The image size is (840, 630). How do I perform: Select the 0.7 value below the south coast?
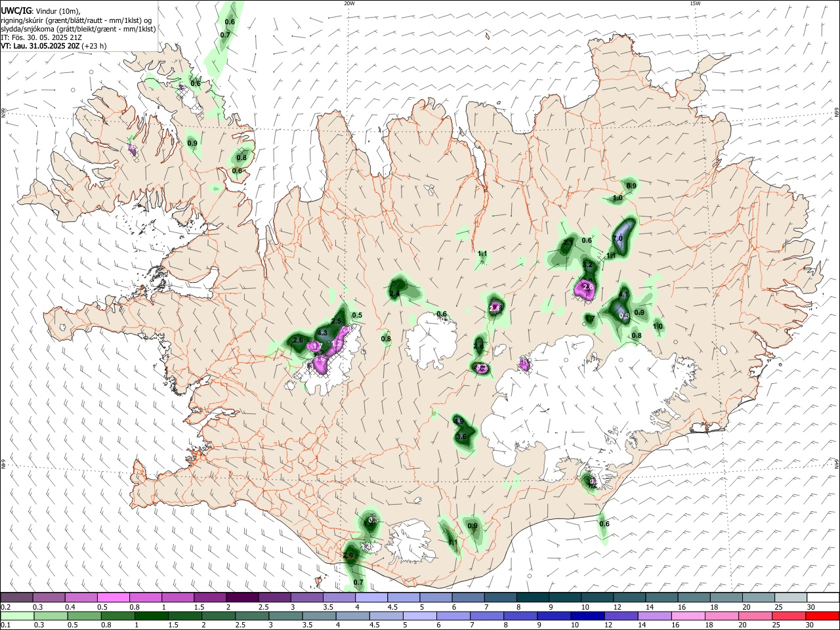click(358, 582)
